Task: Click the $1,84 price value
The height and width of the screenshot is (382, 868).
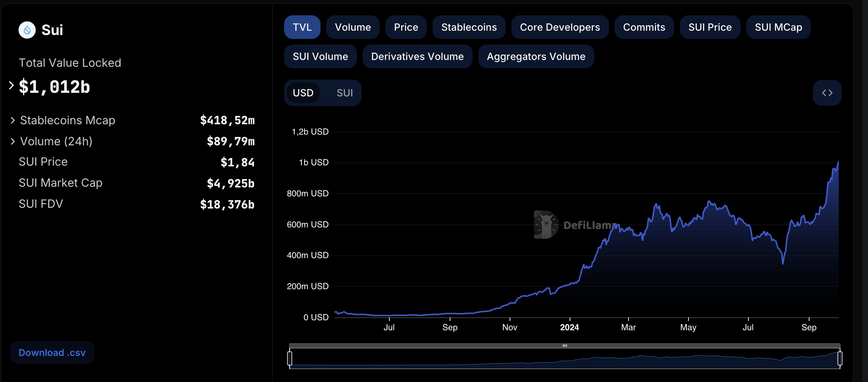Action: point(238,162)
